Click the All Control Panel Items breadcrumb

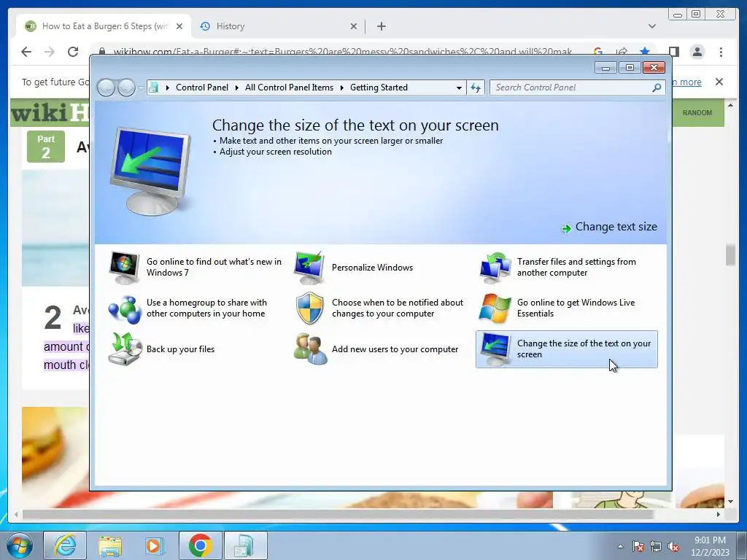tap(289, 87)
